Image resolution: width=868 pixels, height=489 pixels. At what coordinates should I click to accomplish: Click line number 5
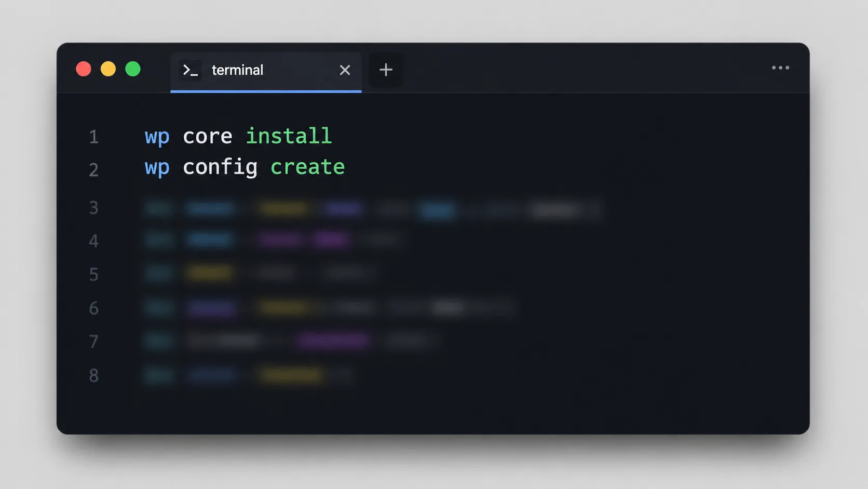93,274
